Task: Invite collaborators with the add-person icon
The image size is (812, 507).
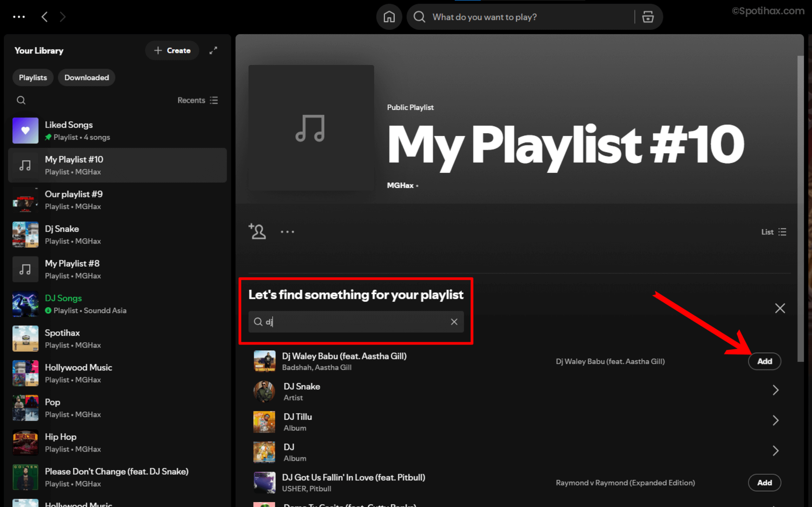Action: pyautogui.click(x=257, y=231)
